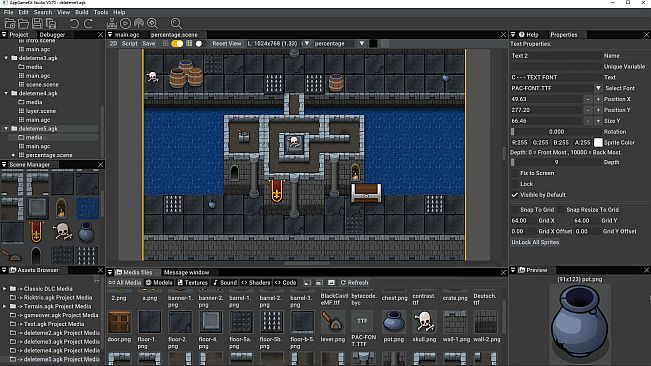Collapse deleteme3.agk project tree
The width and height of the screenshot is (651, 366).
pyautogui.click(x=6, y=58)
